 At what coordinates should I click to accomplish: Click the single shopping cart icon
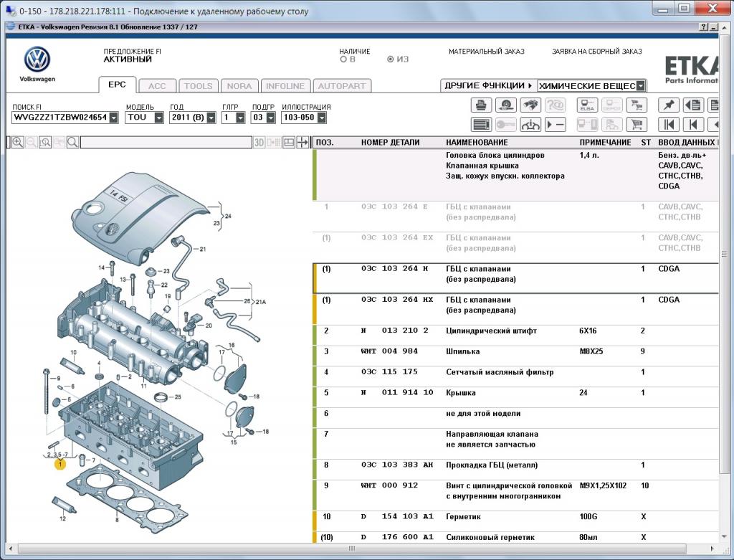(x=637, y=125)
